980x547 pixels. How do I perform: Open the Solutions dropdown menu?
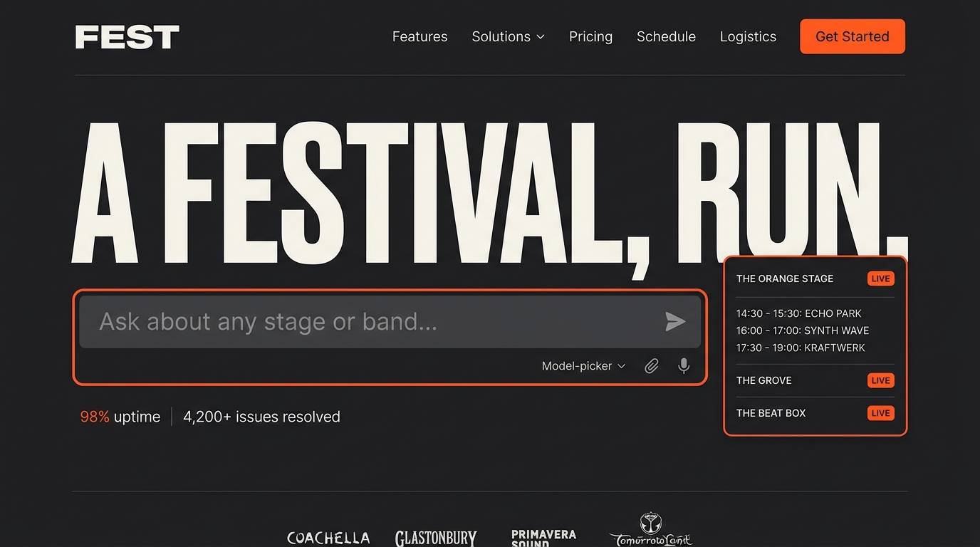pyautogui.click(x=508, y=37)
